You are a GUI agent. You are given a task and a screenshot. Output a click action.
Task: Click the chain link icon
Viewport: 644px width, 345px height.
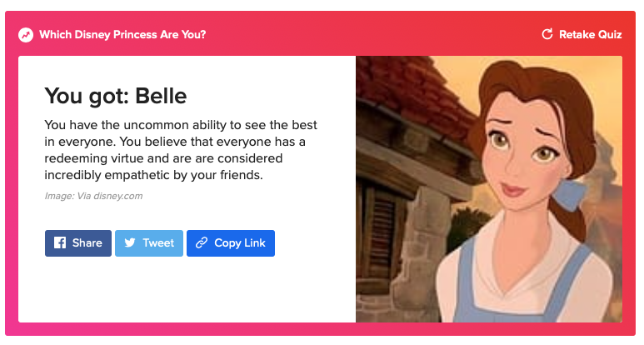tap(201, 243)
